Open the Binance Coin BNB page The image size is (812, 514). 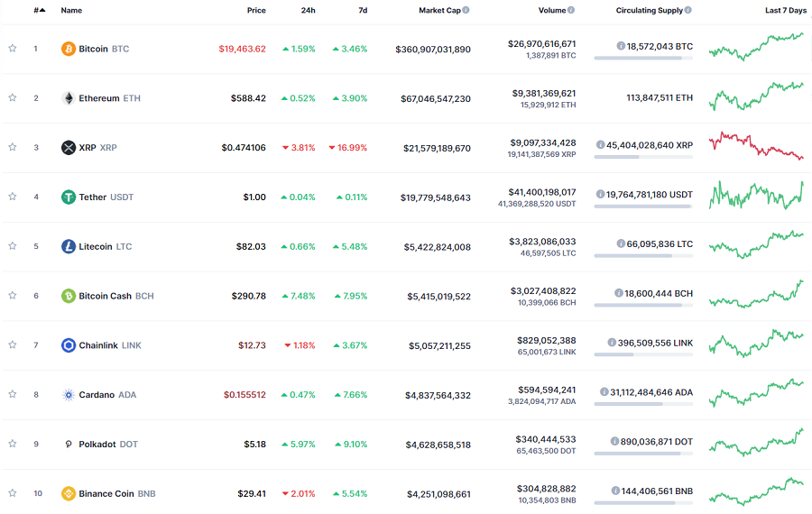point(117,493)
